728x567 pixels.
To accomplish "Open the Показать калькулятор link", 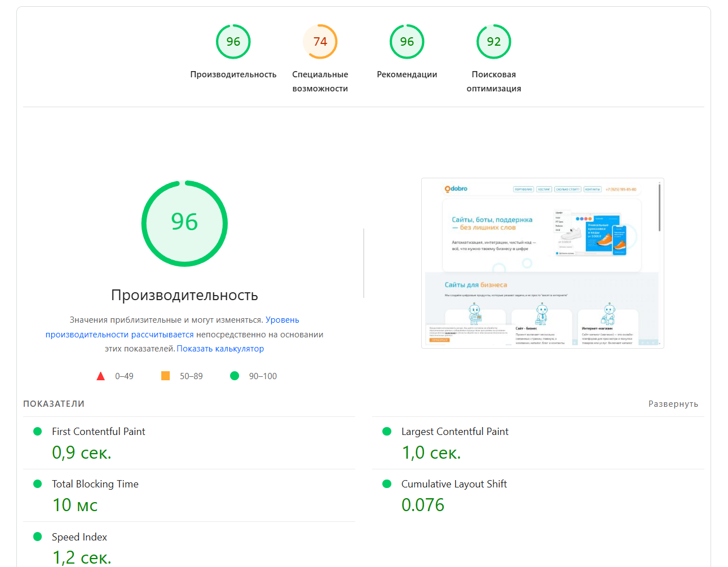I will [220, 349].
